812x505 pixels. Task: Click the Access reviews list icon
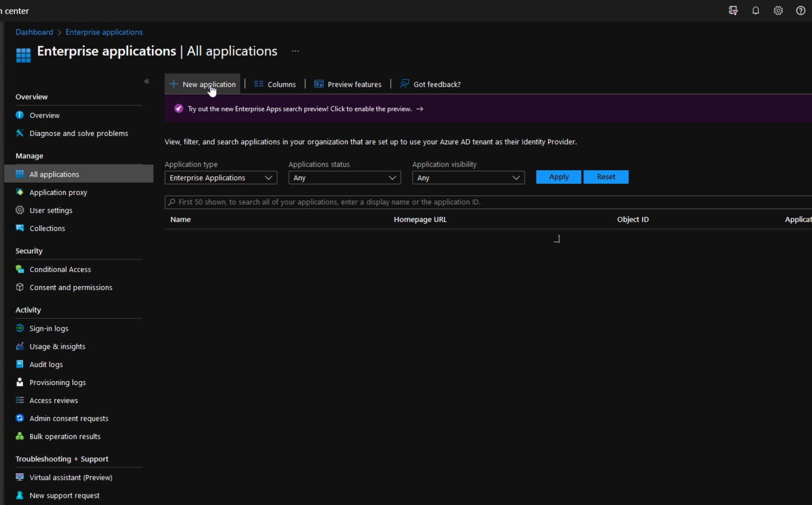[20, 400]
